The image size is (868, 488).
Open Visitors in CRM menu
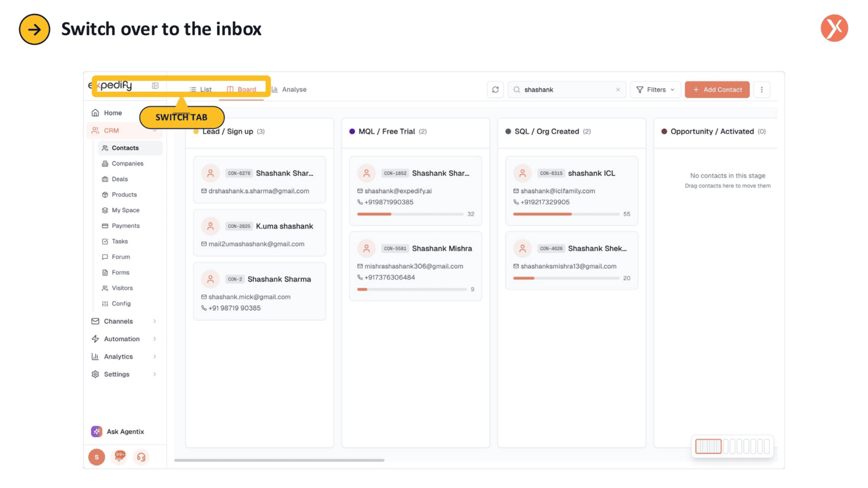122,288
